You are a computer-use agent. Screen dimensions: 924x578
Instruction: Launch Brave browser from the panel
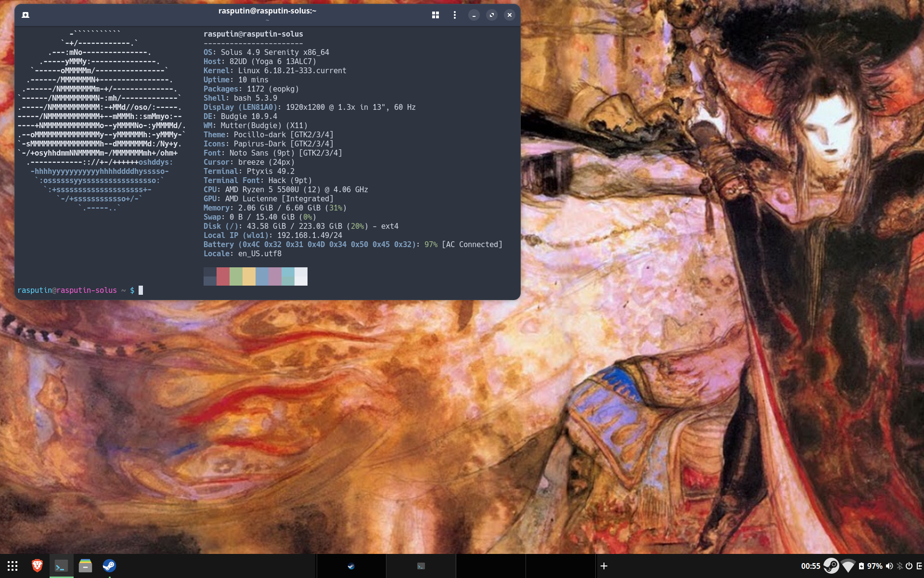[x=37, y=565]
